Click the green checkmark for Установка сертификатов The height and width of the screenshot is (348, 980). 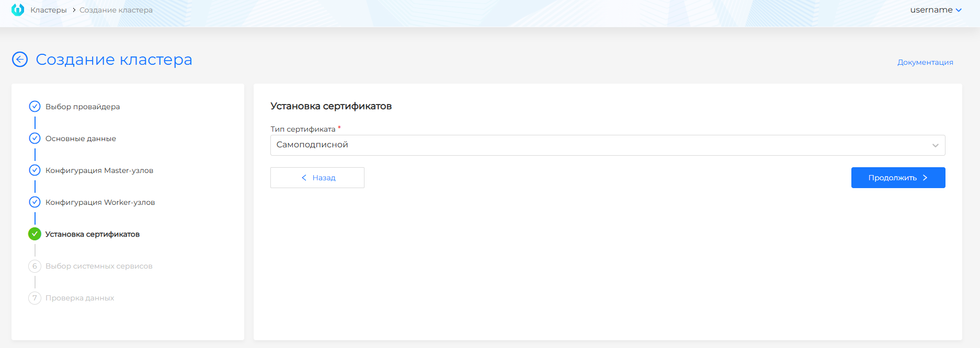point(35,234)
